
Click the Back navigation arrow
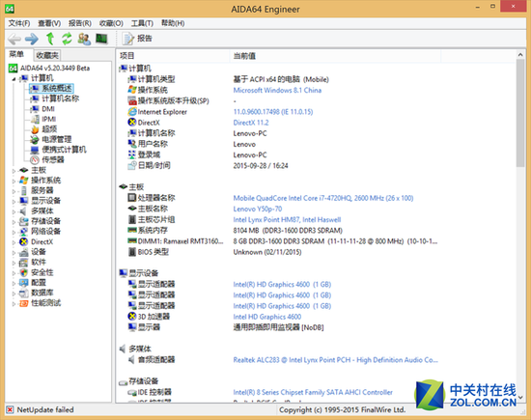(x=14, y=39)
